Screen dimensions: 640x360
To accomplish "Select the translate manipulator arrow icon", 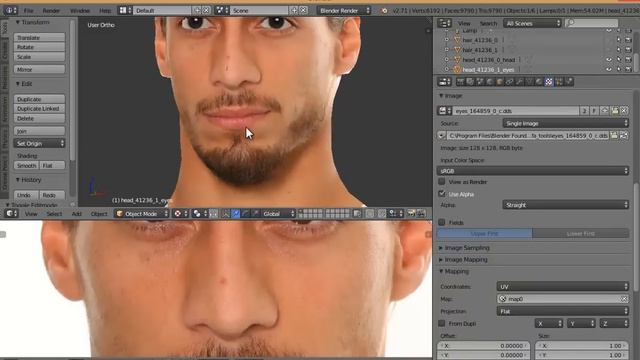I will pos(236,213).
